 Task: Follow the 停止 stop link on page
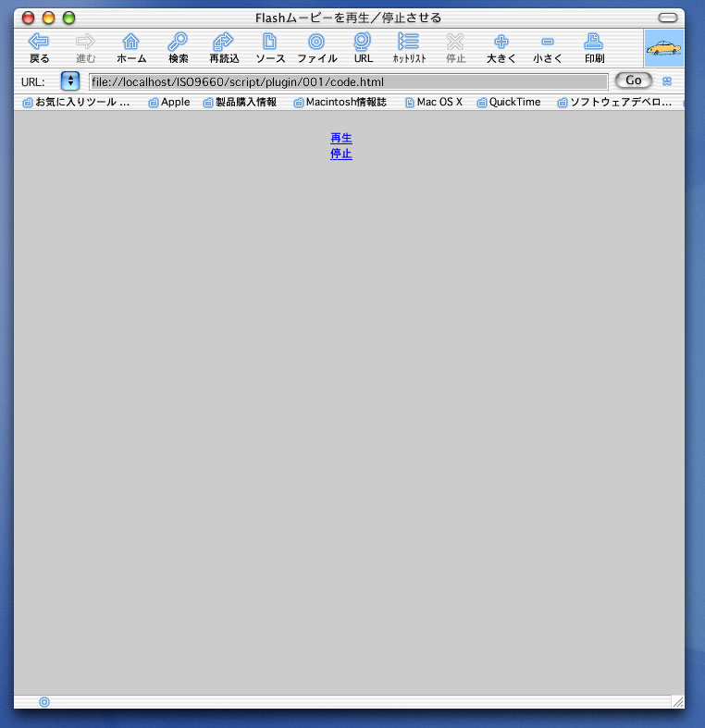click(x=341, y=154)
